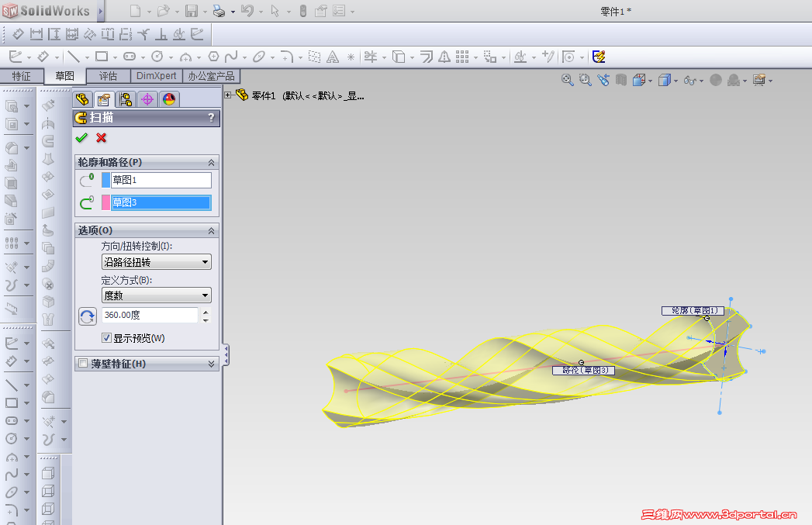Open the Options icon dropdown arrow
Image resolution: width=812 pixels, height=525 pixels.
pos(353,12)
